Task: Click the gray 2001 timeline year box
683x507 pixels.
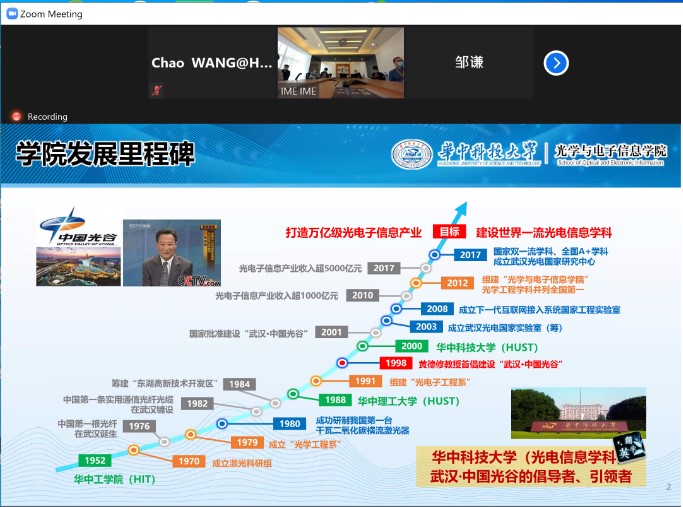Action: click(x=331, y=332)
